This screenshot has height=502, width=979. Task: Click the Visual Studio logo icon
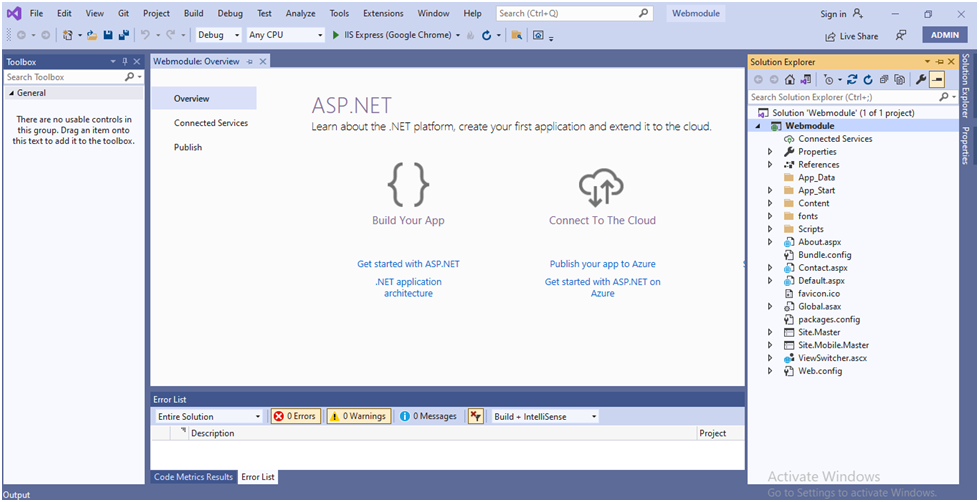coord(14,13)
